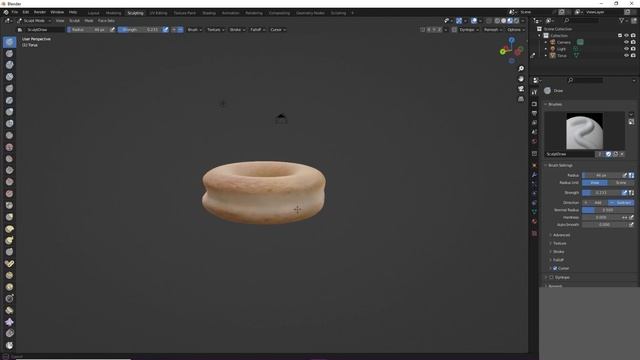Enable the Dyntopo checkbox in properties
The image size is (640, 360).
551,277
